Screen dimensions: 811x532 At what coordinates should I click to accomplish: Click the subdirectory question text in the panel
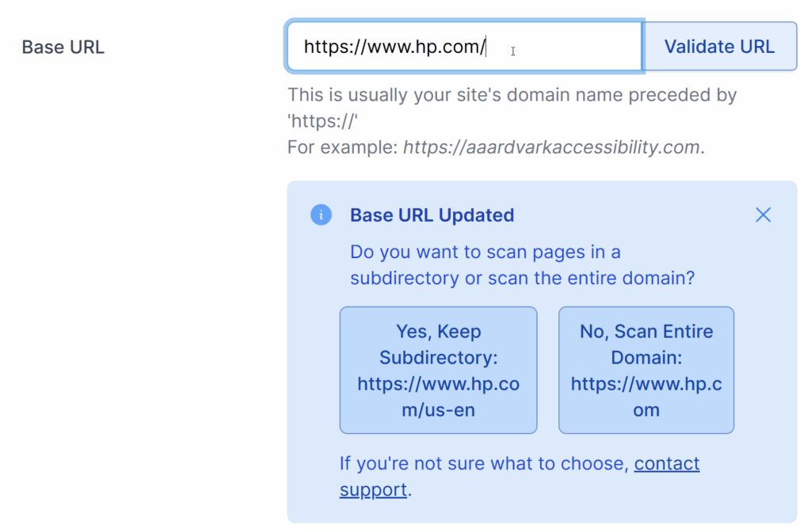click(485, 264)
